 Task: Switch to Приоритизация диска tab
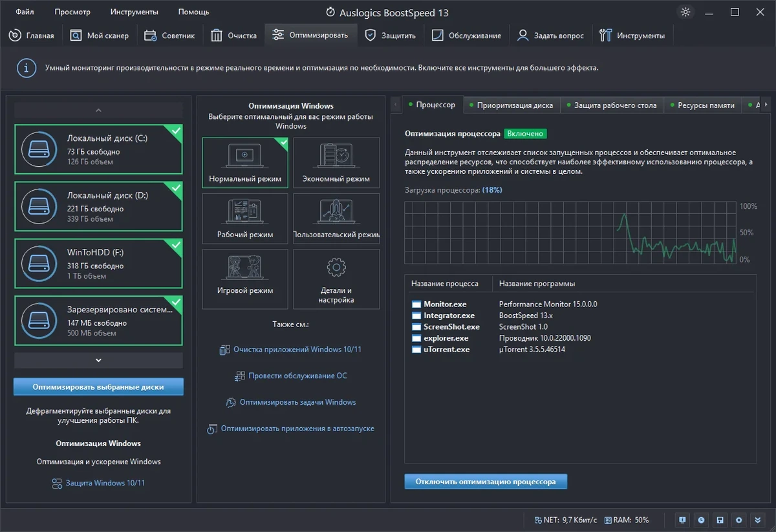[x=512, y=105]
